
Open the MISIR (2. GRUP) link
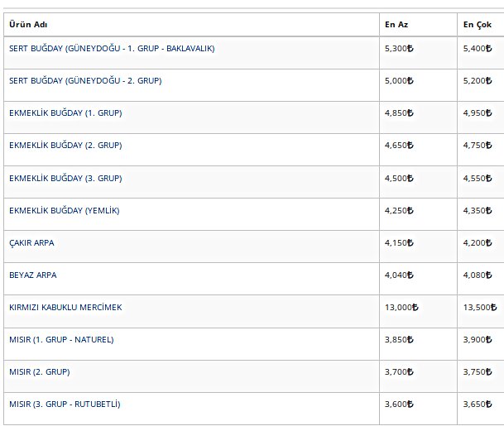(40, 371)
